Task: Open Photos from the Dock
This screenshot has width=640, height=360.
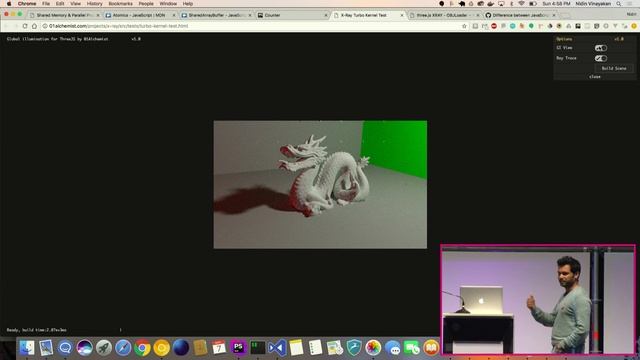Action: click(373, 348)
